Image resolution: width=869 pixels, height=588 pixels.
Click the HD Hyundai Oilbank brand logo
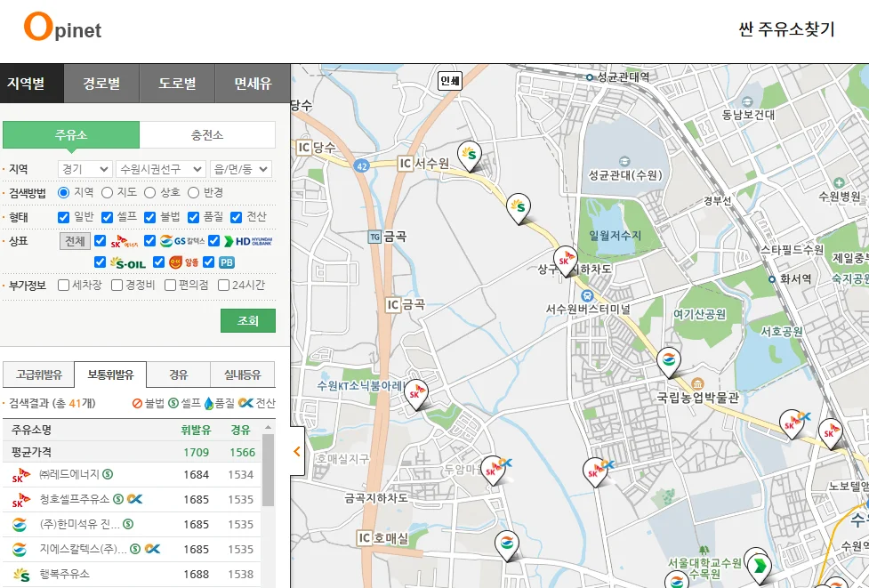tap(248, 241)
